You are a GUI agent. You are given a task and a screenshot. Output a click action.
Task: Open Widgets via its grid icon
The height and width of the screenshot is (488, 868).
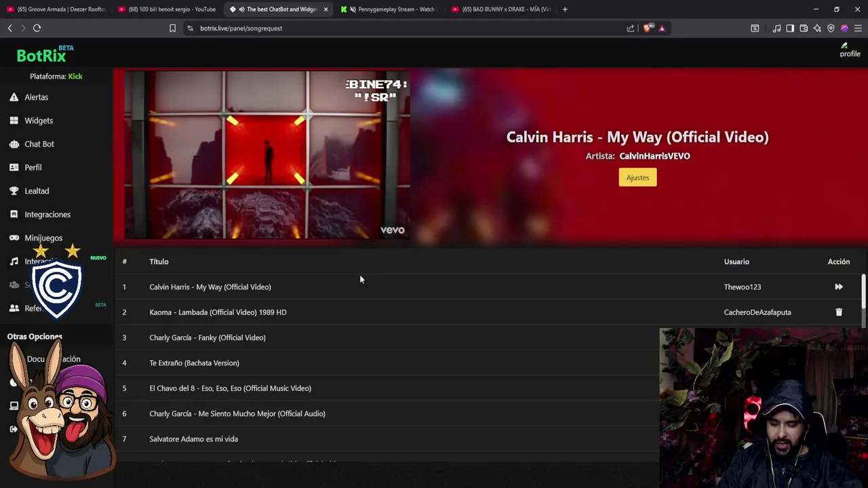[x=14, y=121]
